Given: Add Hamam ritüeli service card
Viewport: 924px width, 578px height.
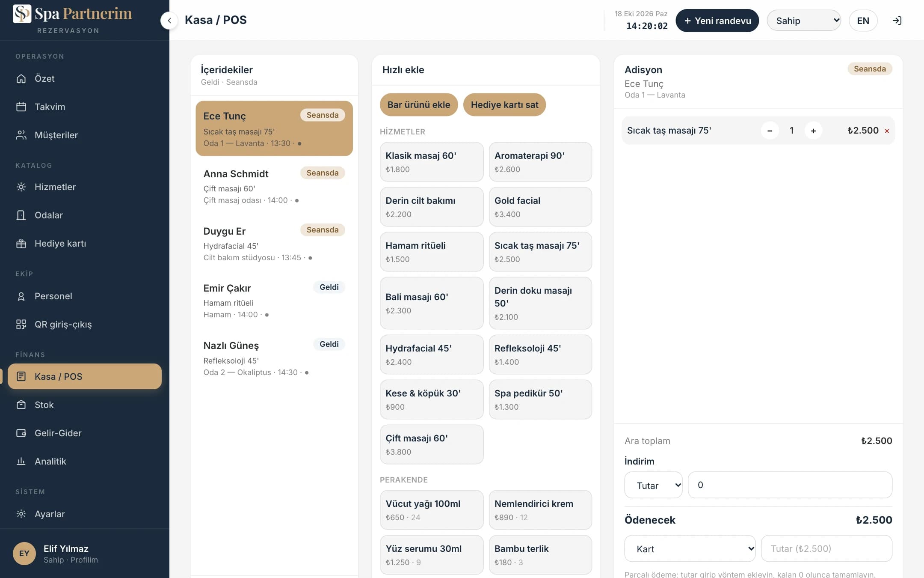Looking at the screenshot, I should (432, 252).
